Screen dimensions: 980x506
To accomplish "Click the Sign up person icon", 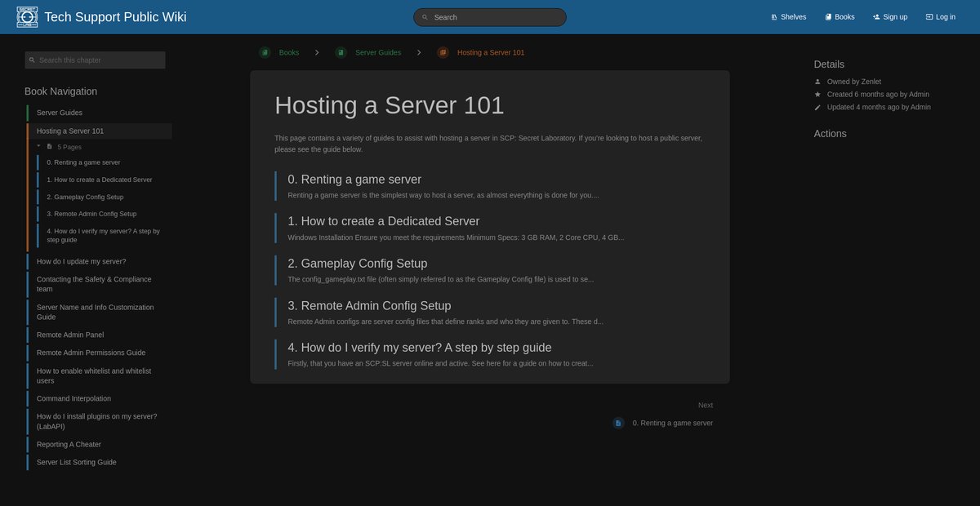I will coord(876,17).
